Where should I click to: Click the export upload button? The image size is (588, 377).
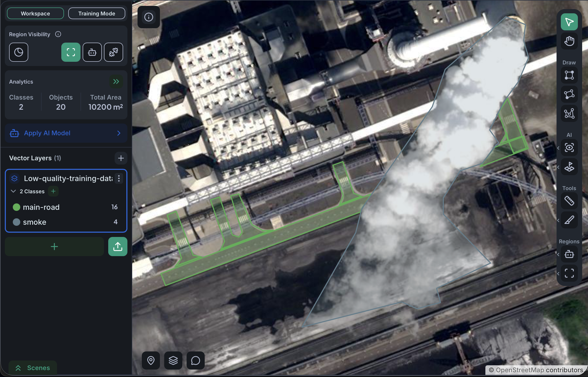click(x=118, y=247)
